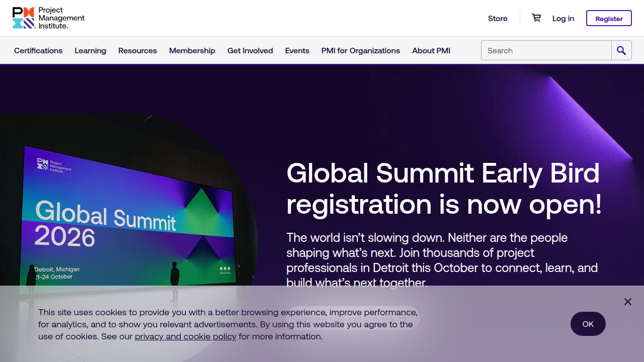Open the About PMI menu

point(431,50)
